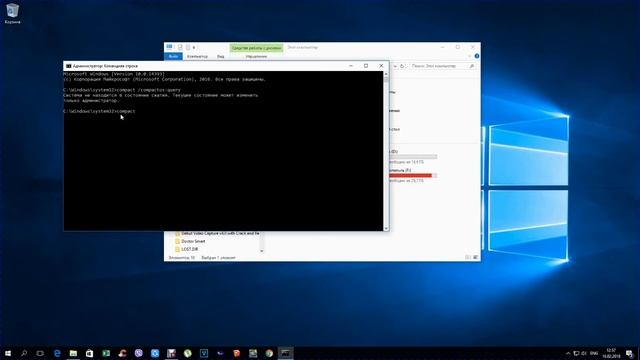This screenshot has height=360, width=640.
Task: Select the LOST.DIR folder
Action: [187, 249]
